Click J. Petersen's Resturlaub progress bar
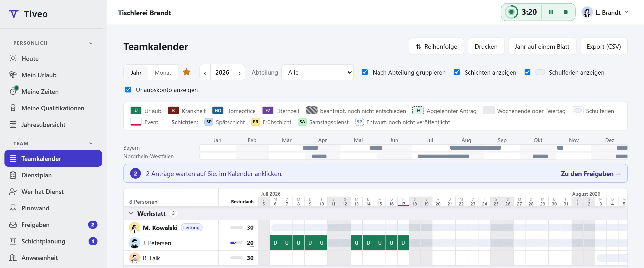 236,243
